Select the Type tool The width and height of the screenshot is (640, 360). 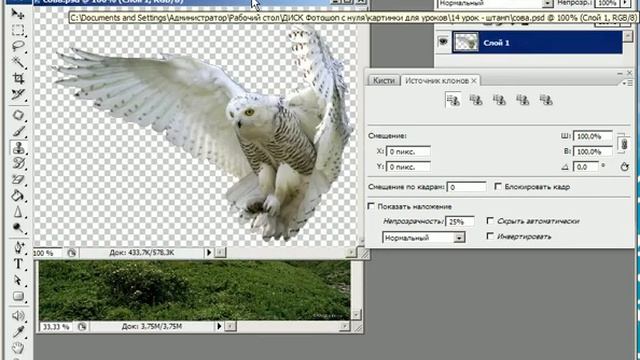(18, 264)
